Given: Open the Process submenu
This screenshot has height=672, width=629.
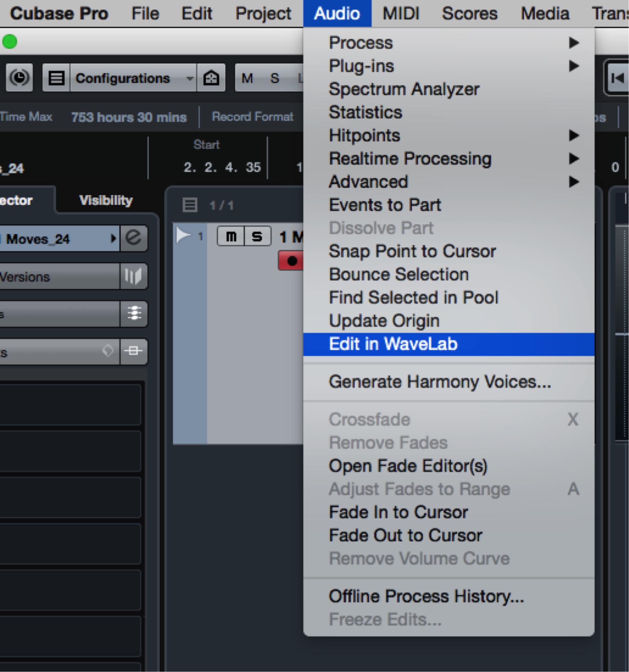Looking at the screenshot, I should 449,43.
